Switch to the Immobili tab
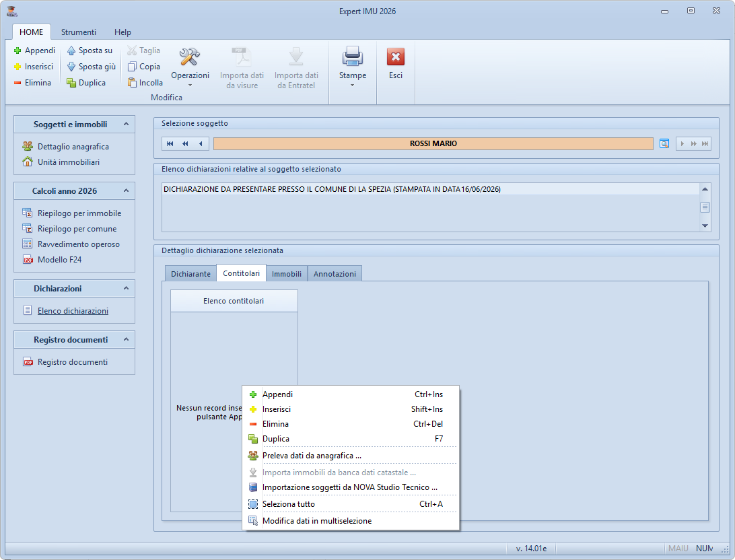 pos(287,274)
